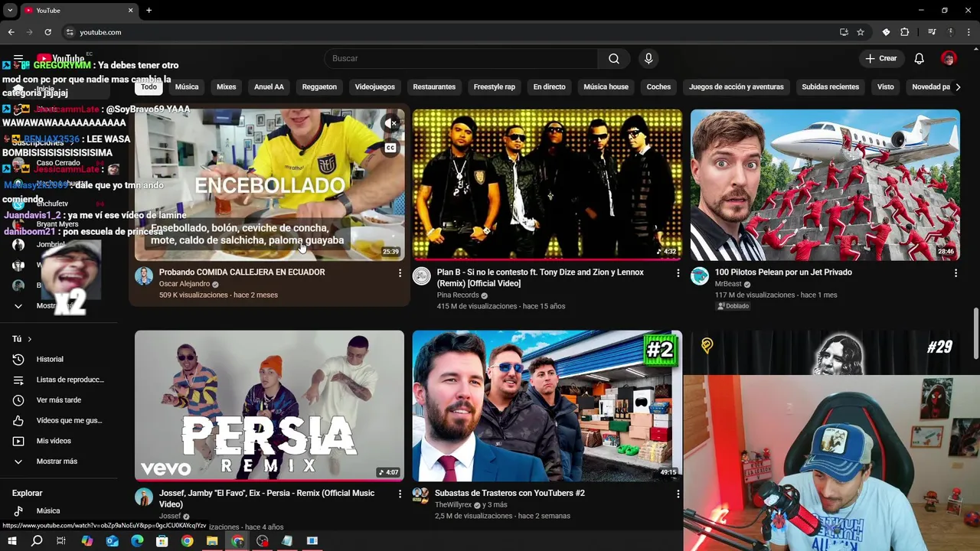This screenshot has width=980, height=551.
Task: Select the Todo filter chip
Action: click(x=149, y=87)
